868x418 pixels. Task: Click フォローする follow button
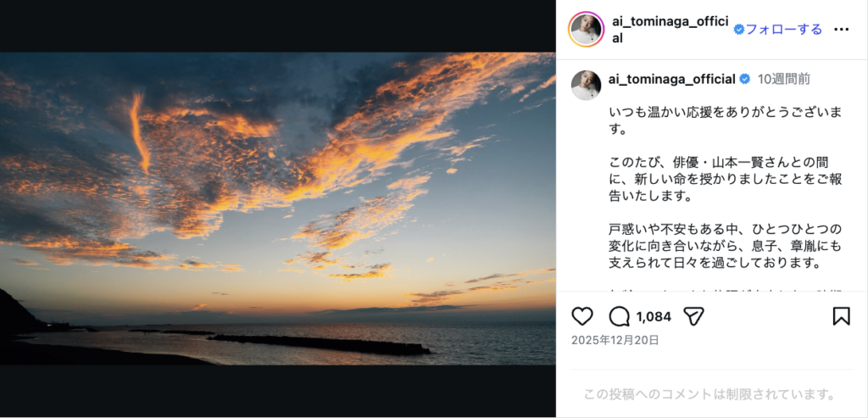784,30
